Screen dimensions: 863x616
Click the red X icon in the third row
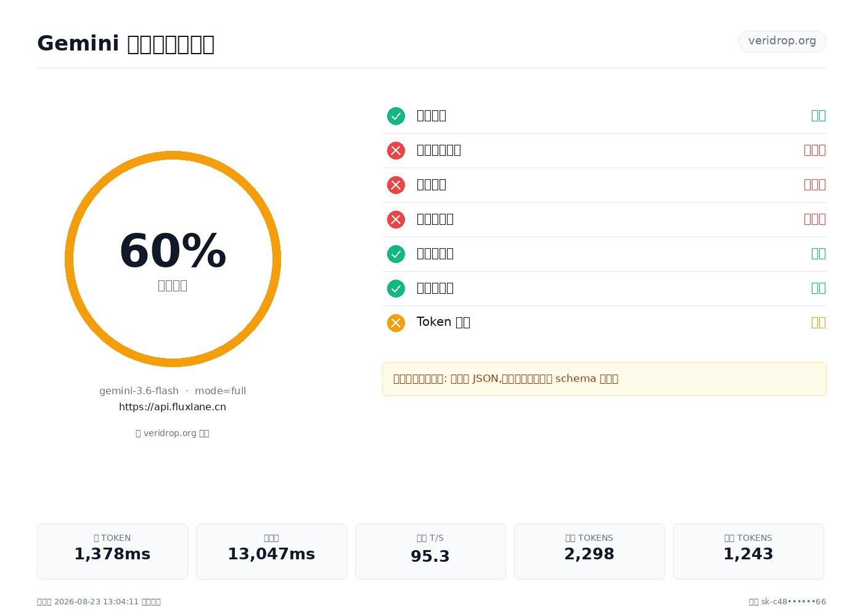[396, 185]
